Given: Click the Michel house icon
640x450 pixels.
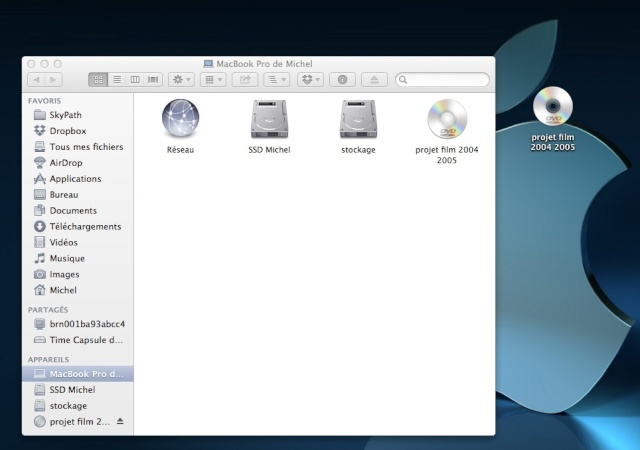Looking at the screenshot, I should (x=40, y=290).
